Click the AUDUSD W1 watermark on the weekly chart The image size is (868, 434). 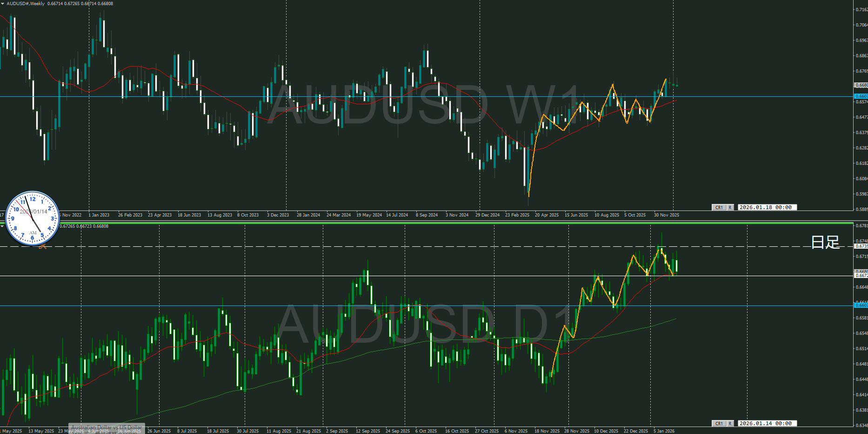click(x=423, y=105)
